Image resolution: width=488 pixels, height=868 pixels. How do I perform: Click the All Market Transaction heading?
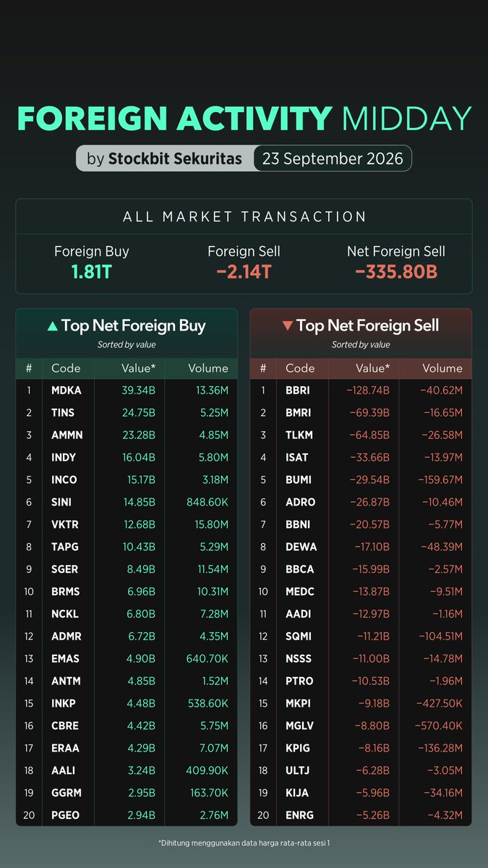[244, 216]
